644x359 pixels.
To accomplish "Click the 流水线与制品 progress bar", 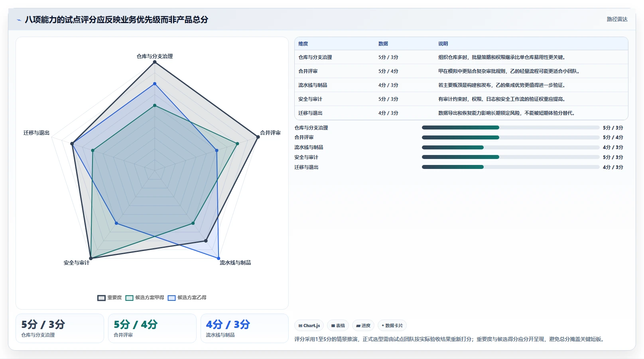I will (x=511, y=147).
